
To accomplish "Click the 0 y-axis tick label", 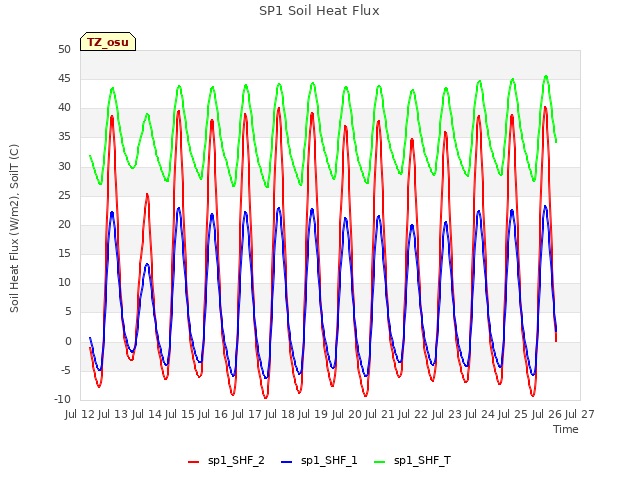I will [x=68, y=342].
